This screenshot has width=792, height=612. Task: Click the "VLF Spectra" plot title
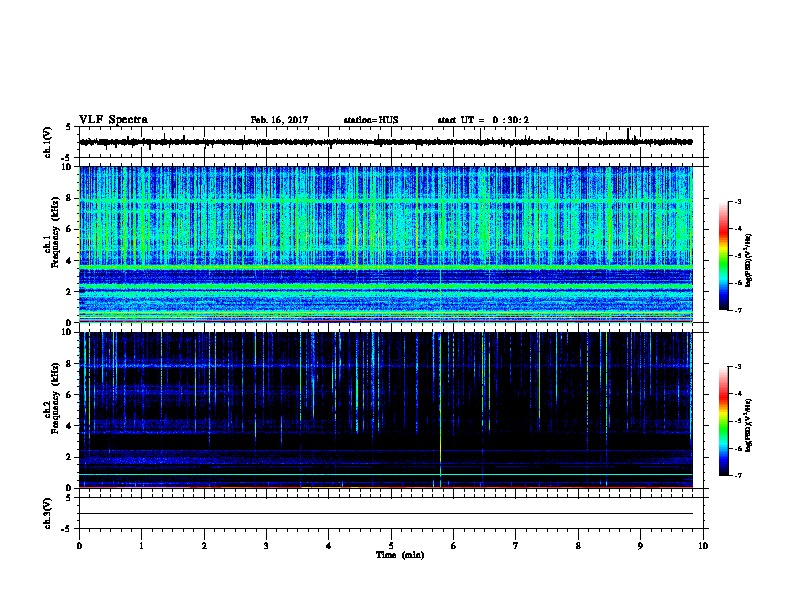click(x=113, y=120)
